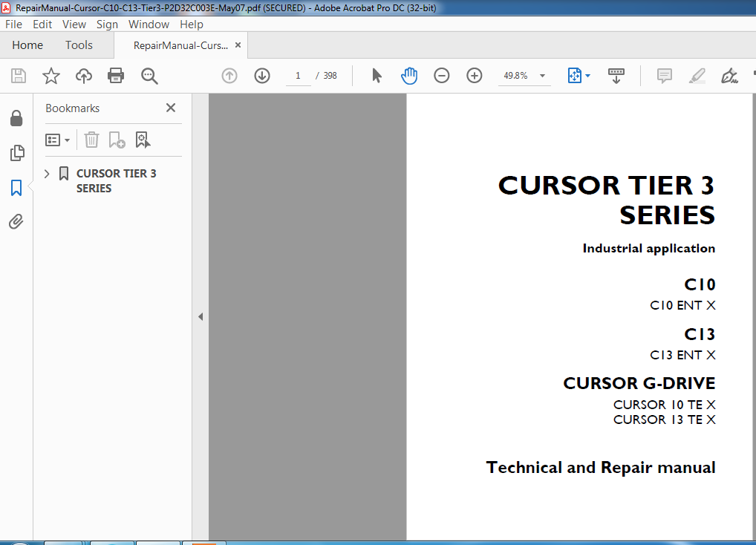Activate the Hand pan tool
Screen dimensions: 756x545
click(409, 76)
